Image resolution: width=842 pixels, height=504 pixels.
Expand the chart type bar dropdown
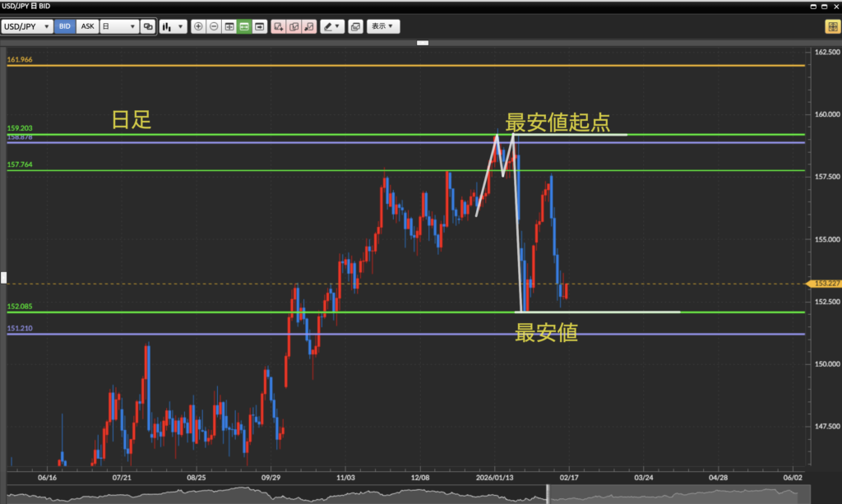click(x=173, y=26)
